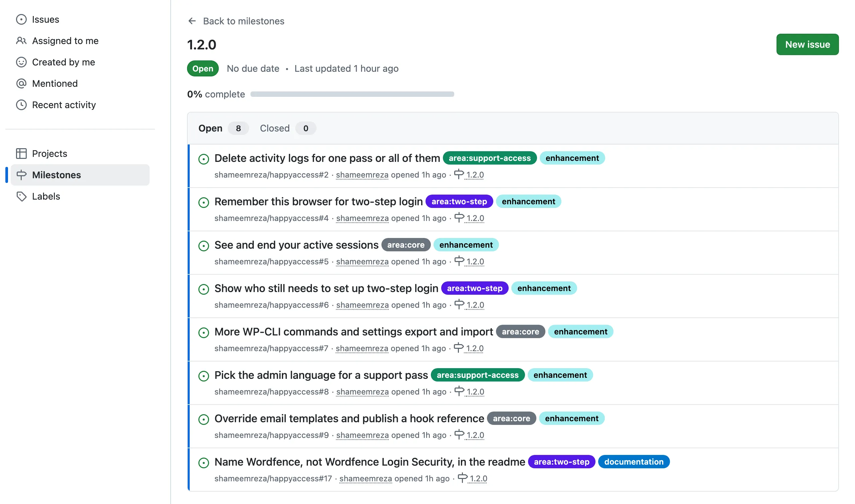This screenshot has width=855, height=504.
Task: Click 1.2.0 milestone link under issue #6
Action: click(x=475, y=305)
